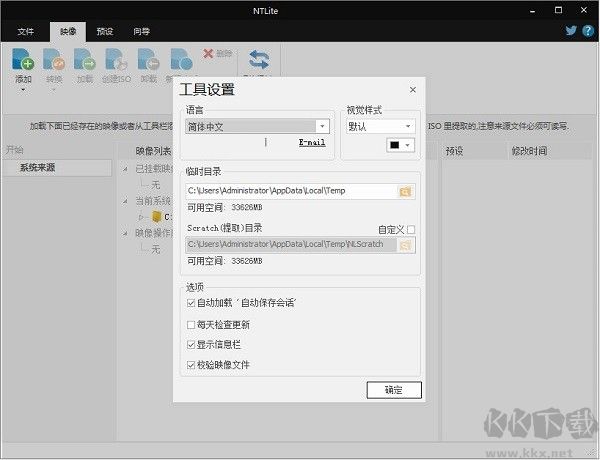Enable the 自定义 checkbox

[x=411, y=230]
